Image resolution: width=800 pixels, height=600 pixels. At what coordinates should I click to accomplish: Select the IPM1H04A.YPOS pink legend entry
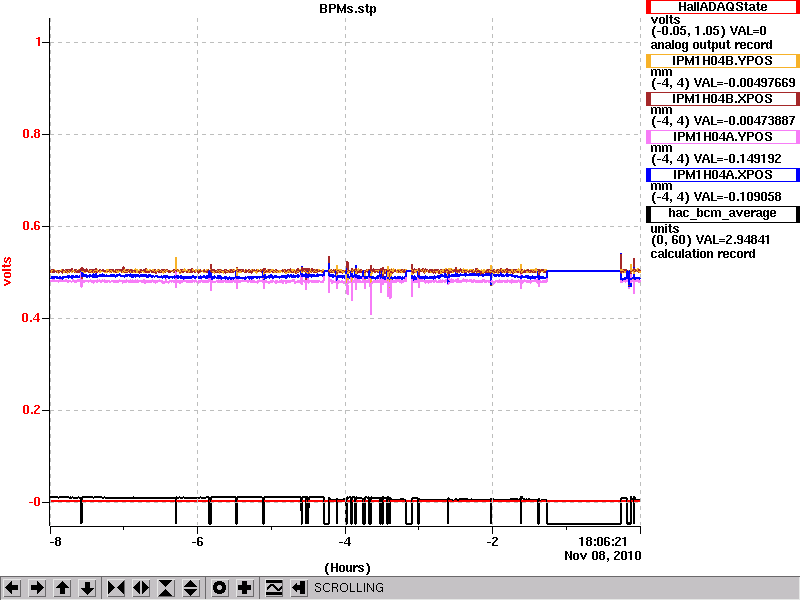coord(722,137)
